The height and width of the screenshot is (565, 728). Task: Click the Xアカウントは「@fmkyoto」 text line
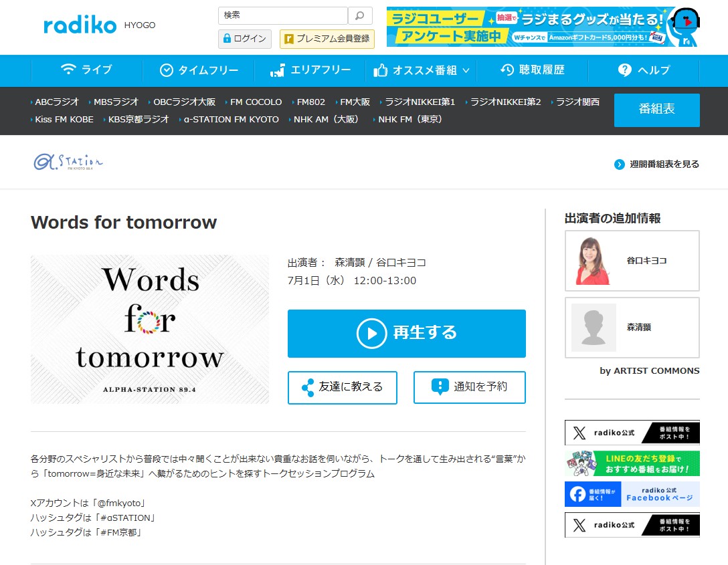[89, 503]
